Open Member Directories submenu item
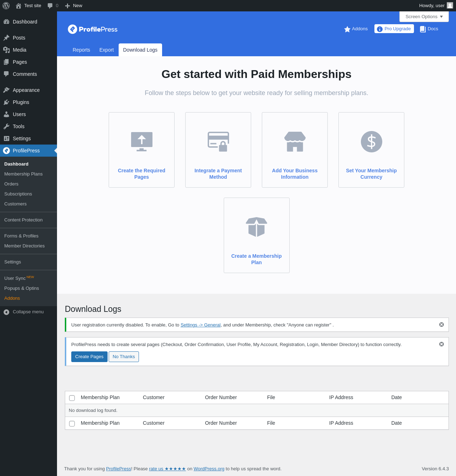 [25, 246]
